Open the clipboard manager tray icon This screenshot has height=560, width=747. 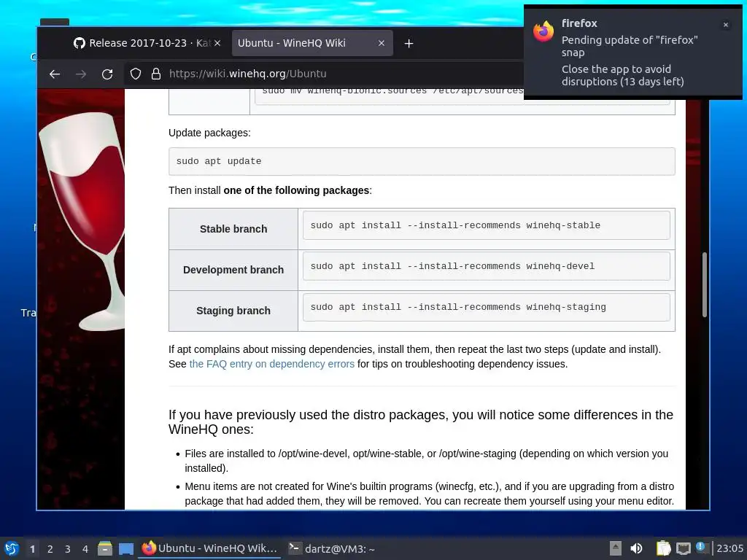(x=663, y=548)
